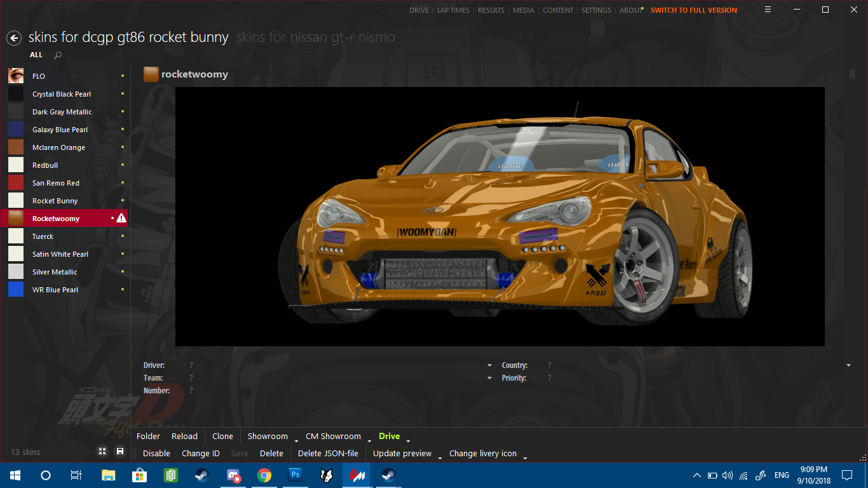Switch to skins for nissan gt-r nismo tab
The image size is (868, 488).
(315, 37)
